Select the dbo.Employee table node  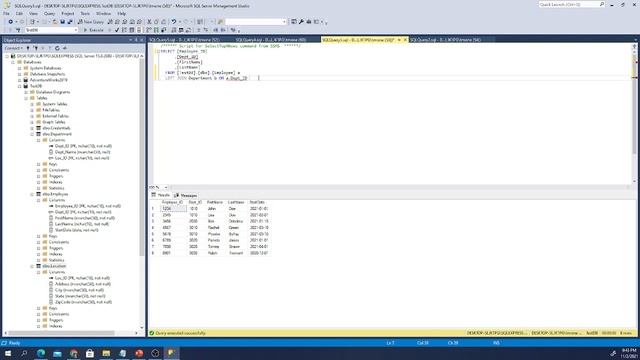click(x=55, y=194)
